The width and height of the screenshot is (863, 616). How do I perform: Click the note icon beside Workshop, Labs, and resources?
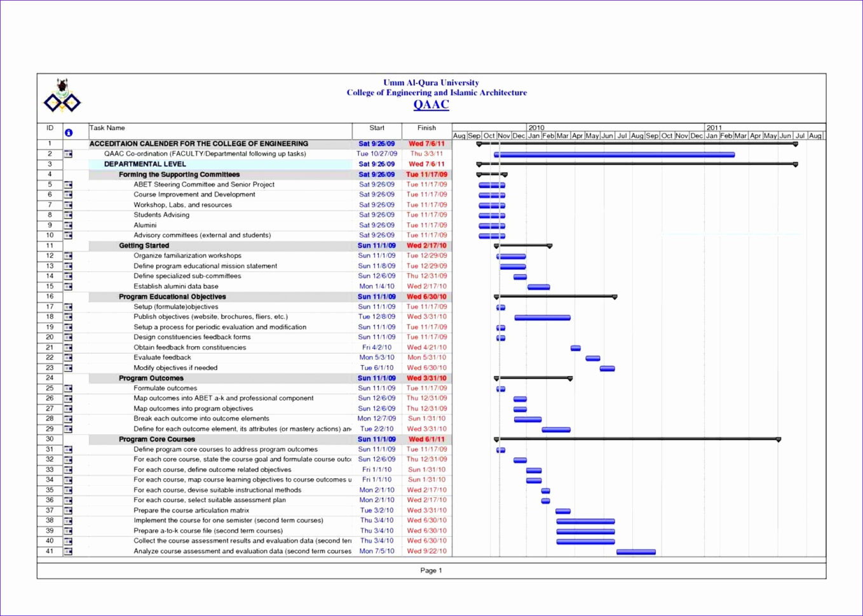[68, 204]
